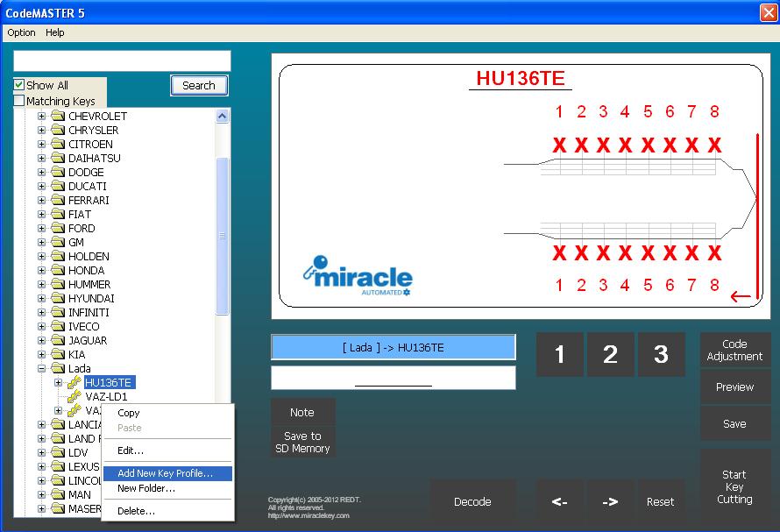The width and height of the screenshot is (780, 532).
Task: Click the DUCATI folder icon
Action: [58, 186]
